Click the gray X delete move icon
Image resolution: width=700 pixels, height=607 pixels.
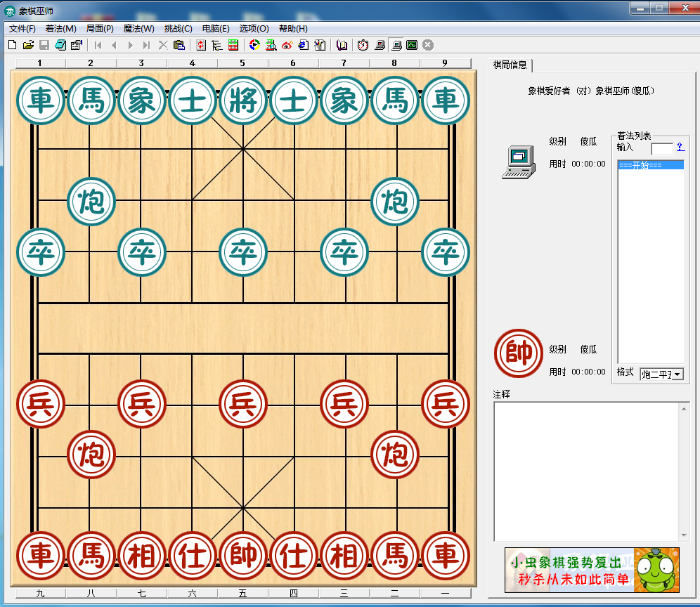tap(163, 45)
